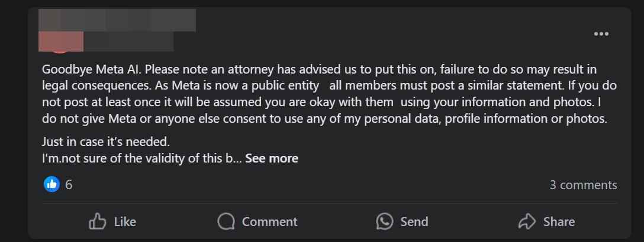Click the blue thumbs-up reaction icon
The width and height of the screenshot is (644, 242).
click(52, 184)
